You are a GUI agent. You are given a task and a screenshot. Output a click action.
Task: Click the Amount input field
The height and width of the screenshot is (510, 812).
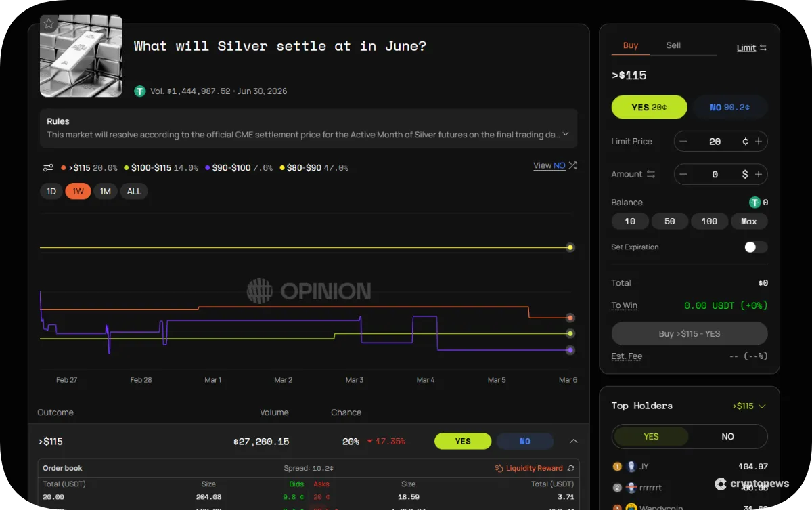click(721, 174)
